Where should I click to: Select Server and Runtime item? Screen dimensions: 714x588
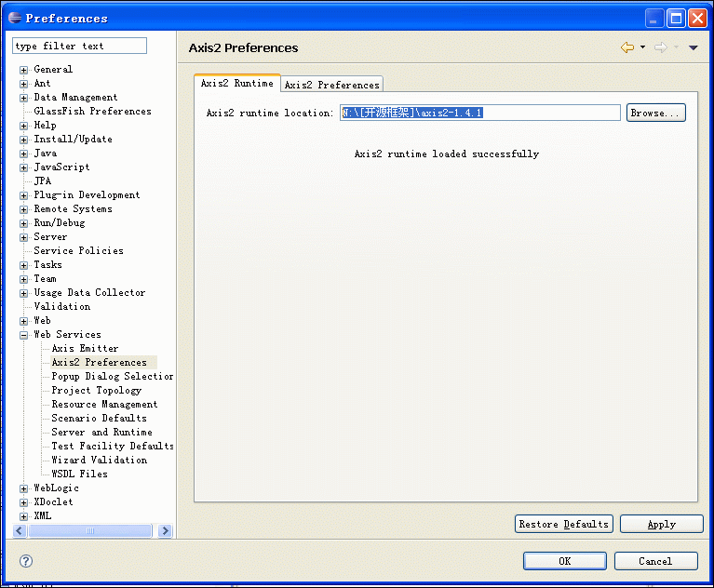point(101,432)
